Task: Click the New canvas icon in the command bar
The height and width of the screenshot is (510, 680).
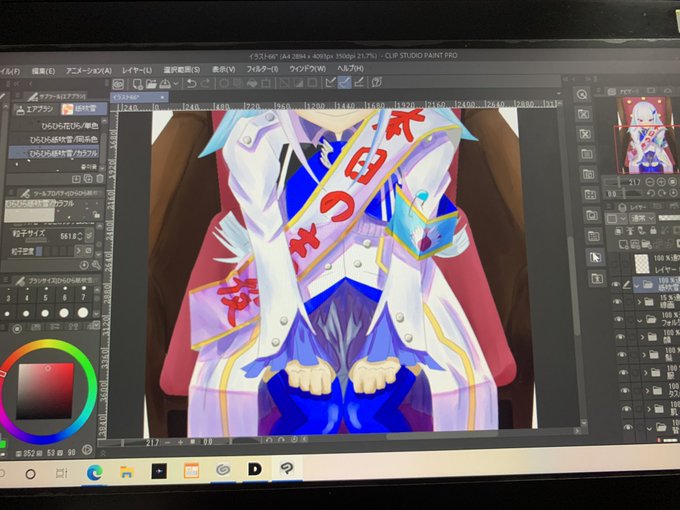Action: point(137,84)
